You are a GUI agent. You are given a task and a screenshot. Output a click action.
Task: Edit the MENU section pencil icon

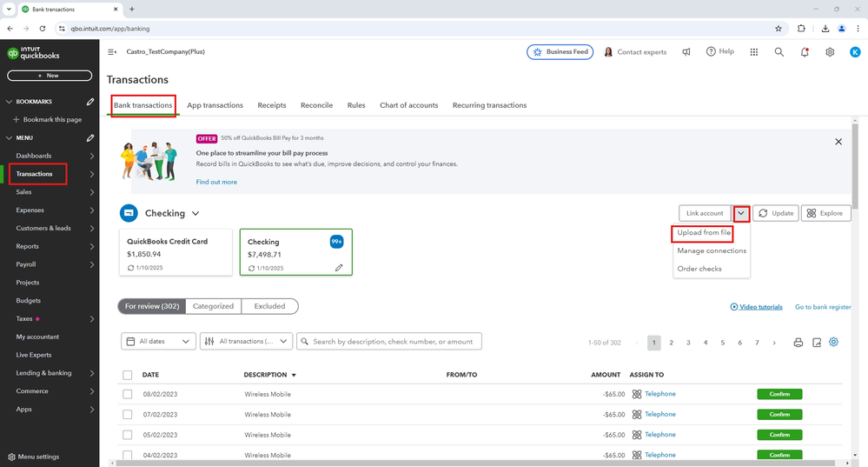click(90, 137)
